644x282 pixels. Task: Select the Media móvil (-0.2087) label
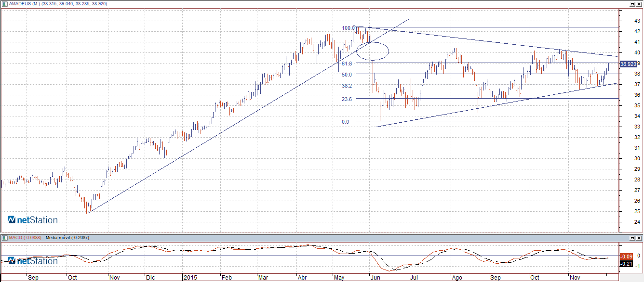click(x=67, y=238)
